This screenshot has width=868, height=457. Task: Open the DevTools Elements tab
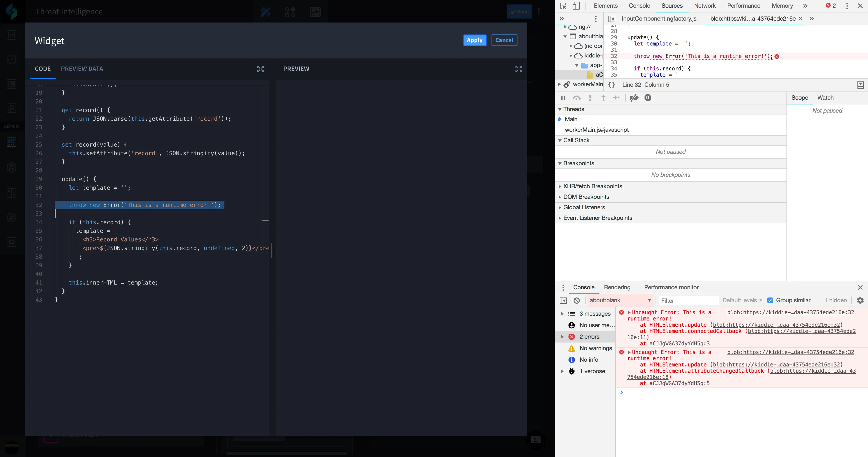click(605, 6)
